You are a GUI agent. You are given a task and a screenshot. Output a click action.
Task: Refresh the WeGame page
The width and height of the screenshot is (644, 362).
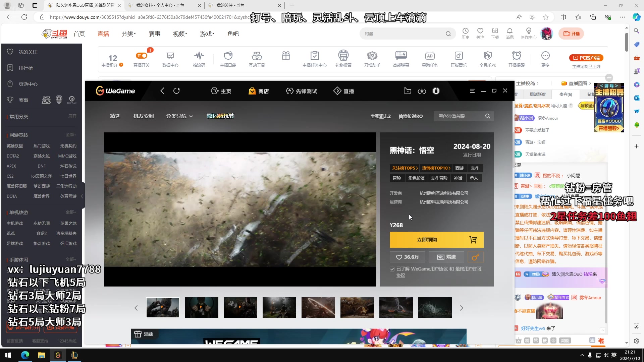point(177,91)
